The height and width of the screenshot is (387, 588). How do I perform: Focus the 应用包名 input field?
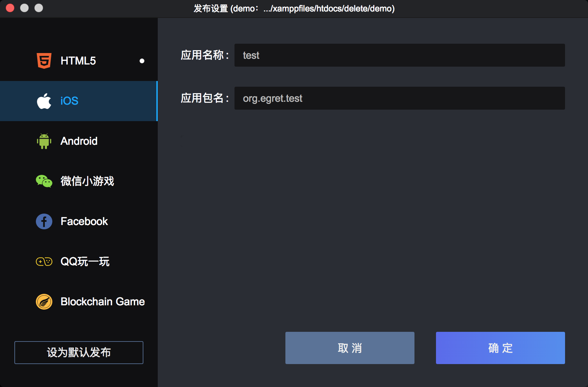400,98
